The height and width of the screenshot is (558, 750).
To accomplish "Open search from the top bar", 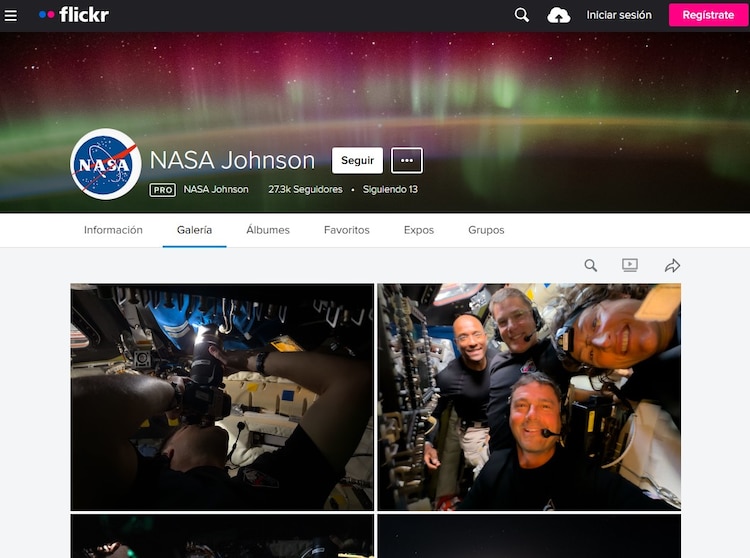I will (x=521, y=15).
